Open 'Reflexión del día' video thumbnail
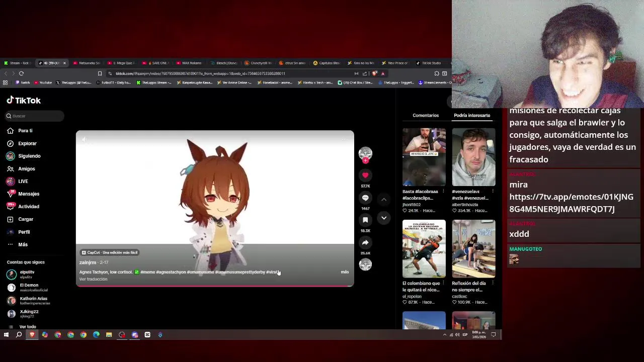The height and width of the screenshot is (362, 644). (x=473, y=248)
